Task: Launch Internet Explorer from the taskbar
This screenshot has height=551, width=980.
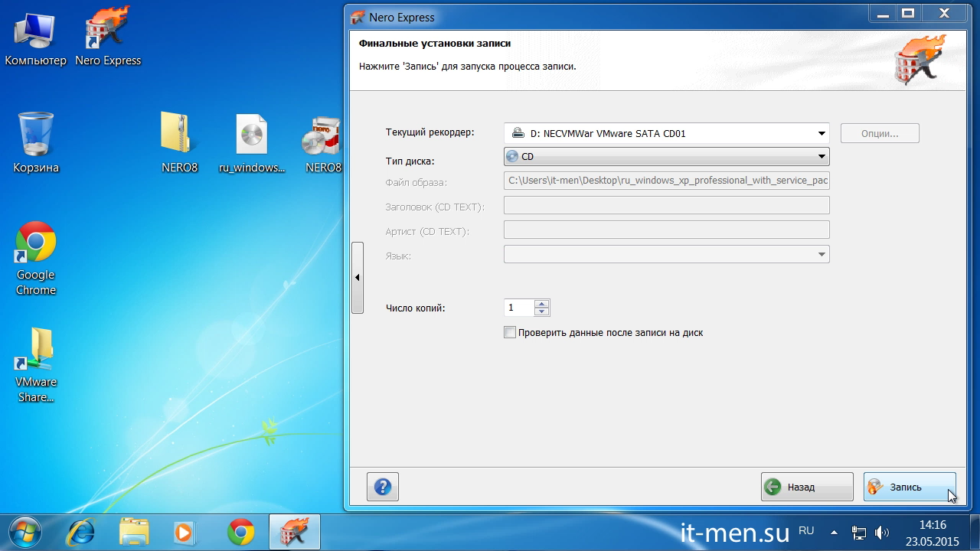Action: [x=81, y=532]
